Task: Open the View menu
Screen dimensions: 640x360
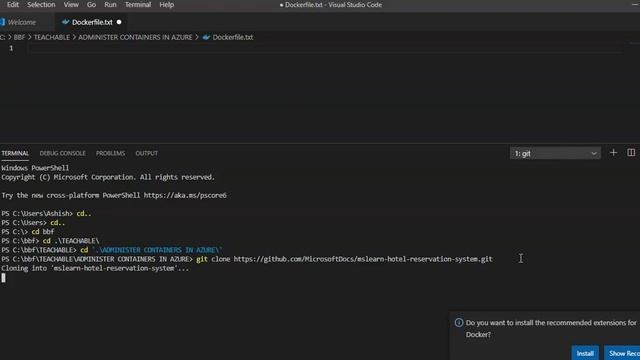Action: [x=71, y=5]
